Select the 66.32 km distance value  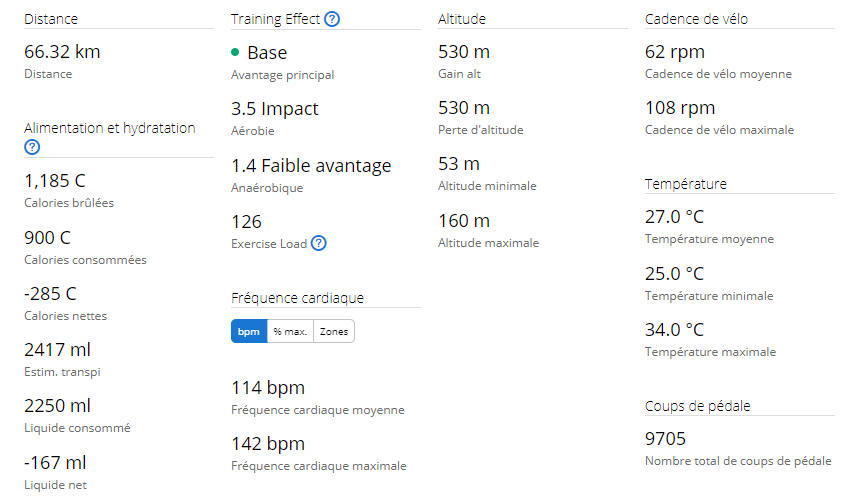tap(62, 52)
